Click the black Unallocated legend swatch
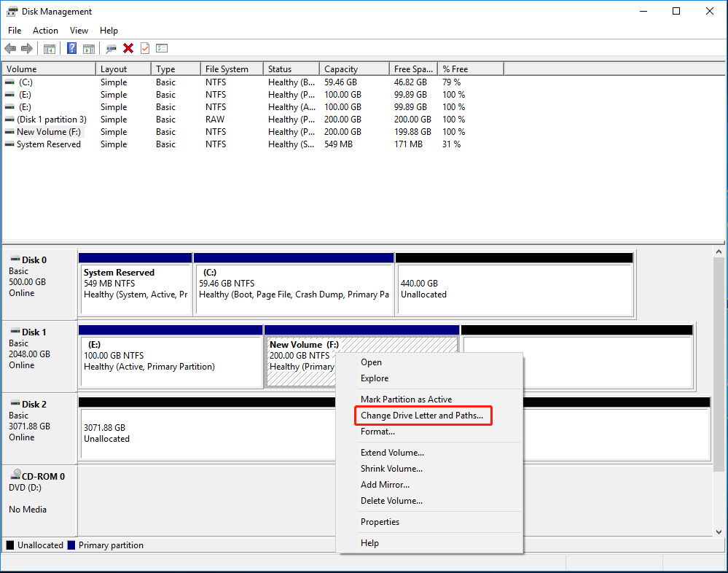728x573 pixels. 9,545
